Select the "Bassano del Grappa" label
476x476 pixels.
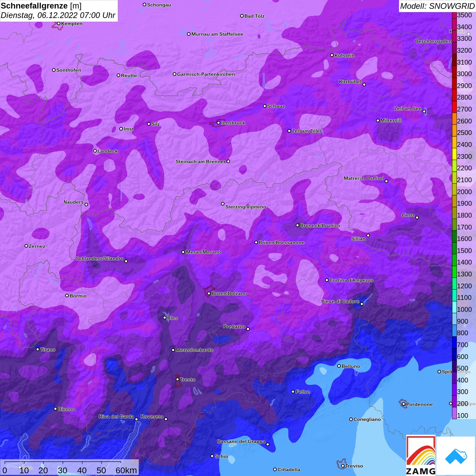pos(241,441)
